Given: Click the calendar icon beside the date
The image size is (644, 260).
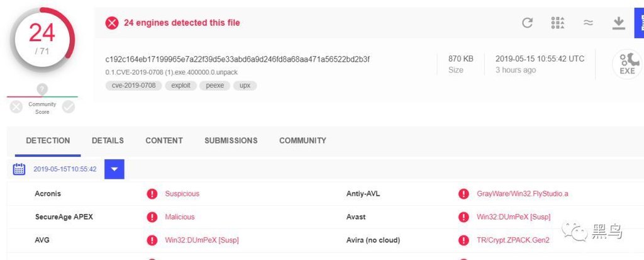Looking at the screenshot, I should (19, 169).
